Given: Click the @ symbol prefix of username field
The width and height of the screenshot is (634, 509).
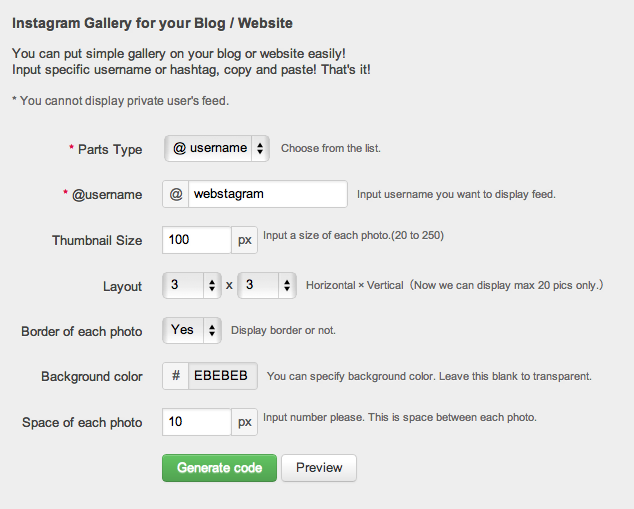Looking at the screenshot, I should point(176,194).
